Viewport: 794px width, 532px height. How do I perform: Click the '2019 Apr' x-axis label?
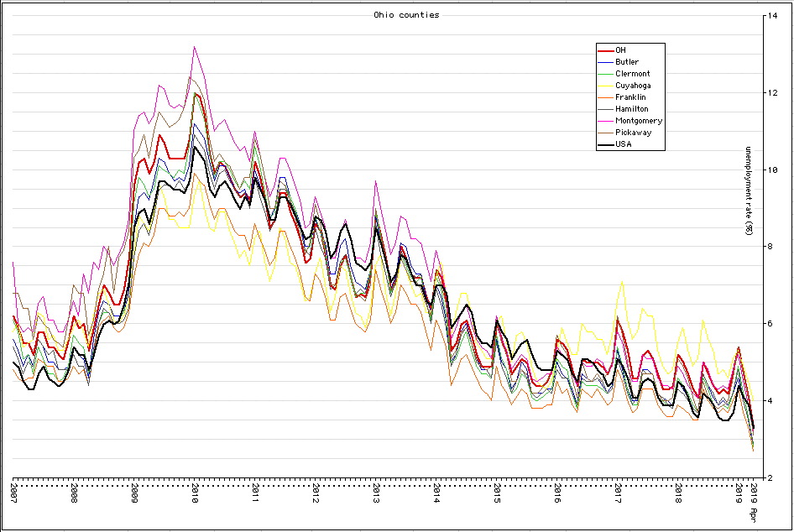[754, 503]
